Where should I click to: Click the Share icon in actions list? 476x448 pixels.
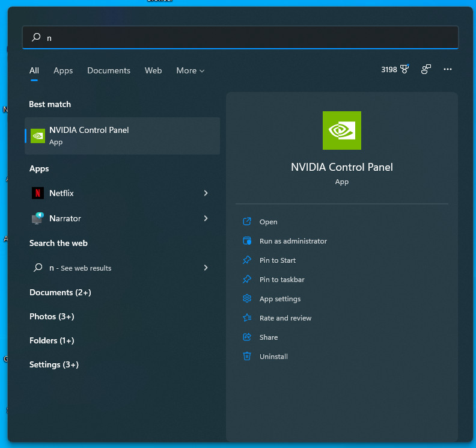(246, 337)
